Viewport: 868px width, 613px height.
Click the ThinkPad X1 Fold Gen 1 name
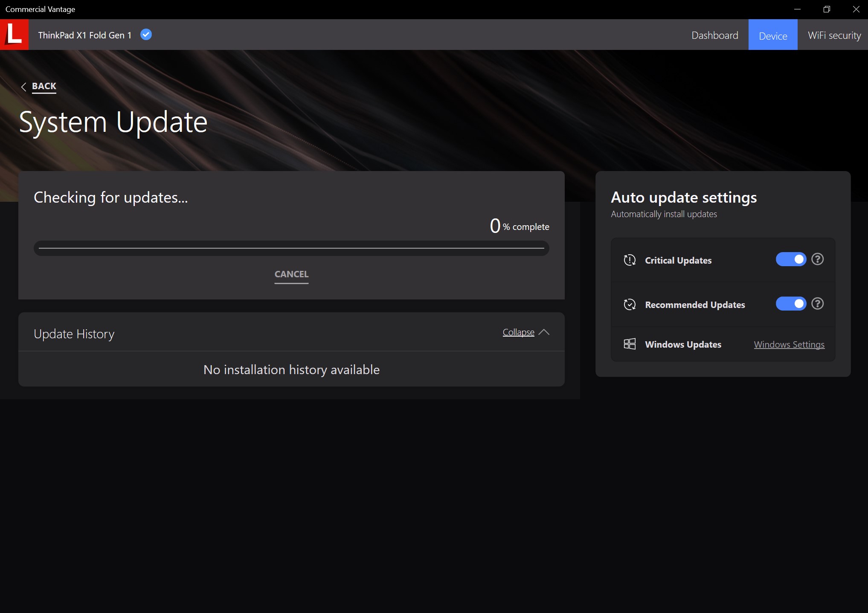click(84, 35)
